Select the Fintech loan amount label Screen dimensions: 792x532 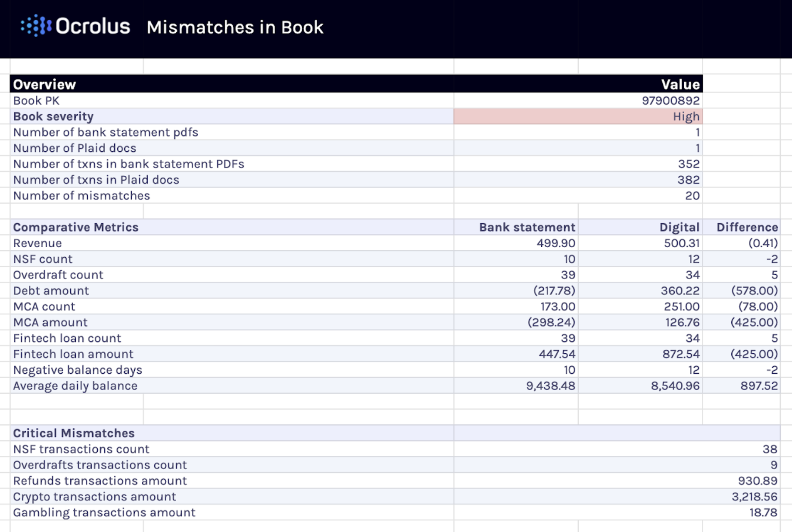(73, 354)
